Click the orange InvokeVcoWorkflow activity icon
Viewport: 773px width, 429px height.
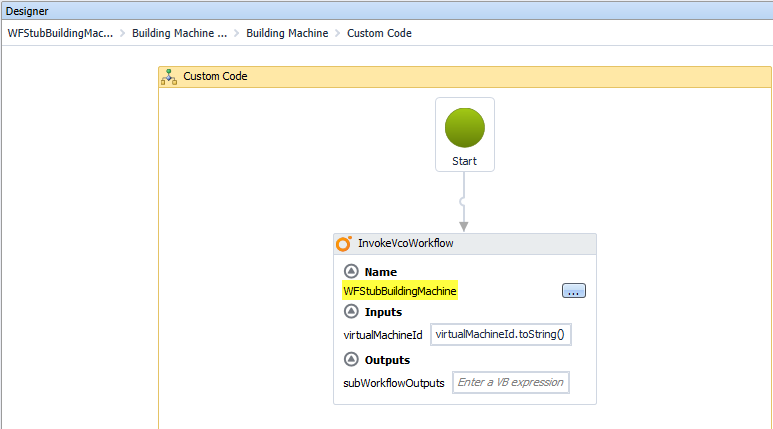point(344,244)
